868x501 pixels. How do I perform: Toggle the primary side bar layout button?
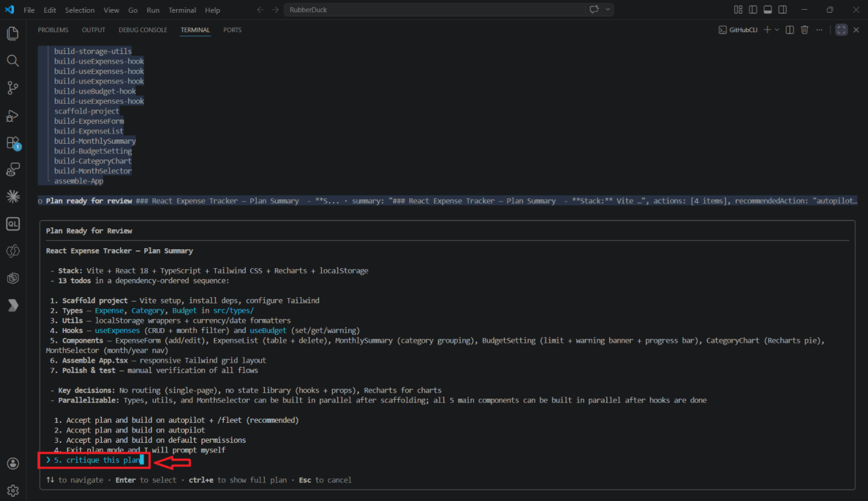(x=753, y=10)
